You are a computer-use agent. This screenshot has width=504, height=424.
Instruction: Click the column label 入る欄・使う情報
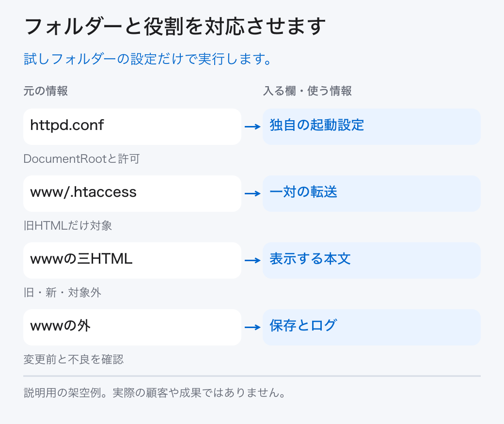(x=307, y=91)
